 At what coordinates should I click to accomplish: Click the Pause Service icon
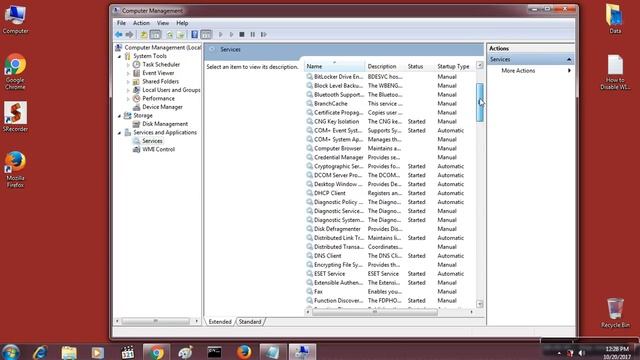[x=253, y=35]
